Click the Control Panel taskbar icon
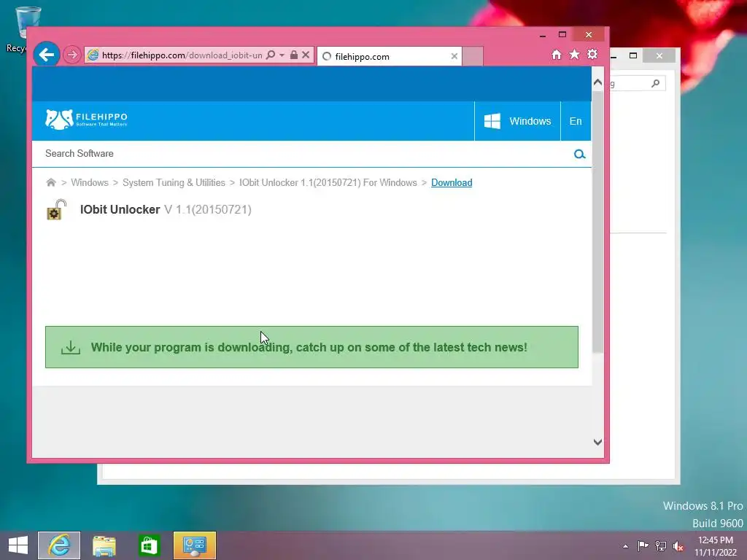Viewport: 747px width, 560px height. click(194, 545)
